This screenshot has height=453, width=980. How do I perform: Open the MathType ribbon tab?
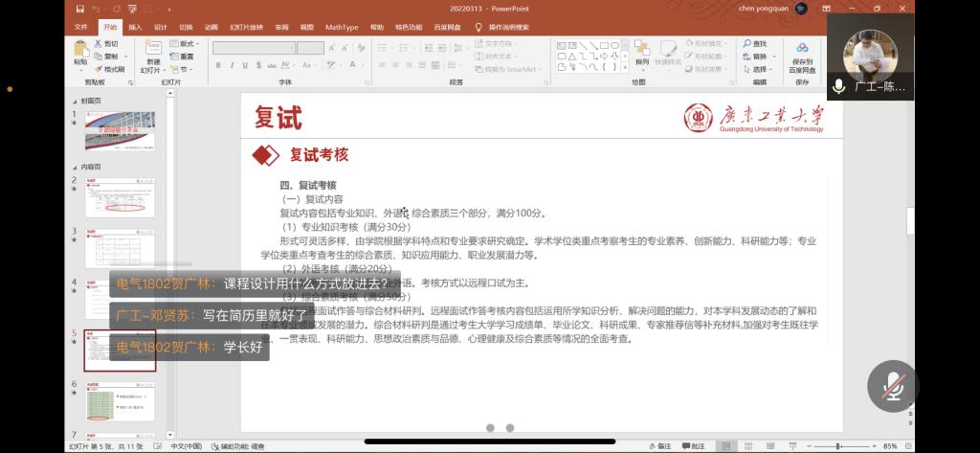point(341,27)
